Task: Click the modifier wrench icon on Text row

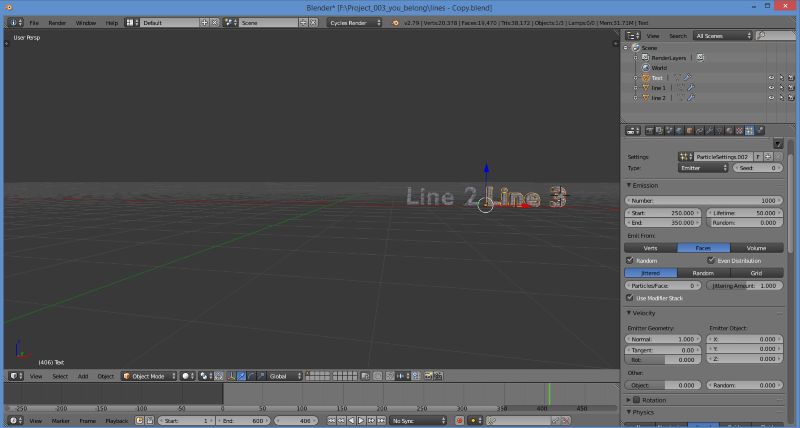Action: (687, 78)
